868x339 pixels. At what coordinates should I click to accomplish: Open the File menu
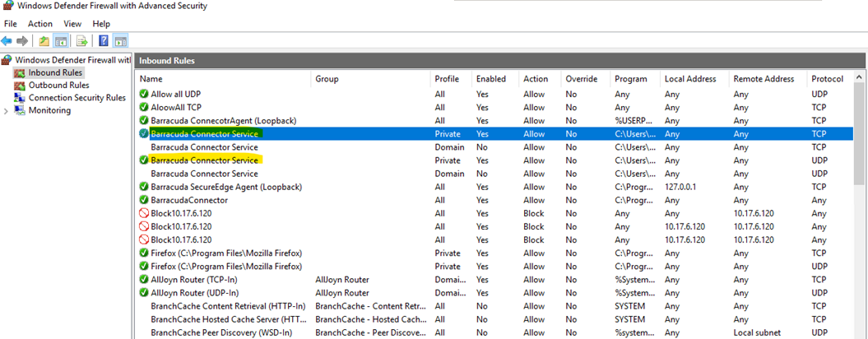[x=11, y=24]
